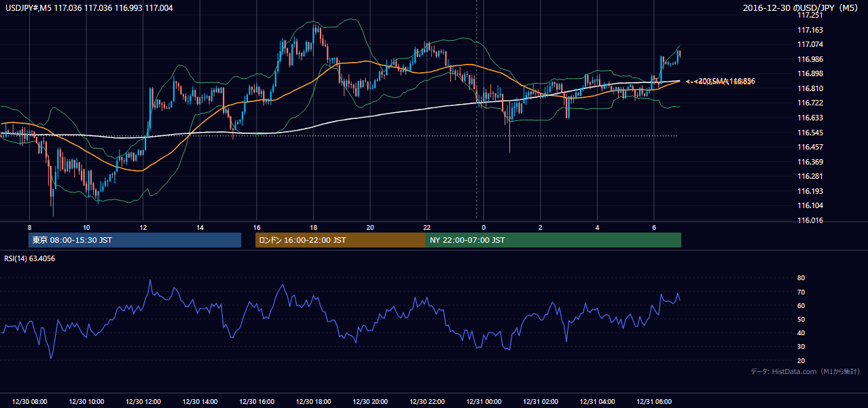Click price axis value 116.369

[810, 162]
